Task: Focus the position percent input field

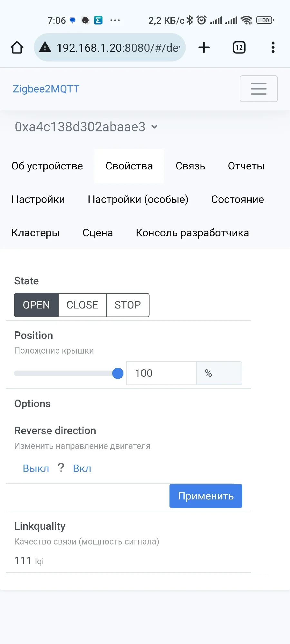Action: (161, 373)
